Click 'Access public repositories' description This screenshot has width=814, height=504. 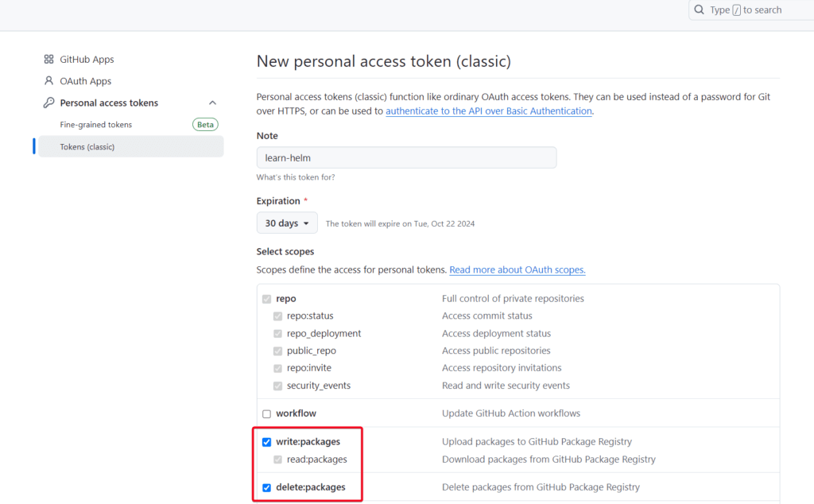pyautogui.click(x=496, y=351)
